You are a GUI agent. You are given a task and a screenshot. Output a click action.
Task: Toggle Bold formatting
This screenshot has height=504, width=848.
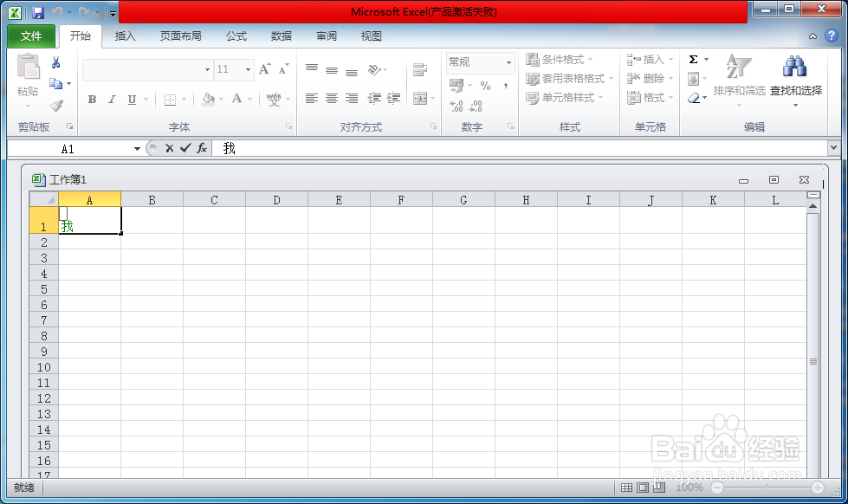coord(92,100)
